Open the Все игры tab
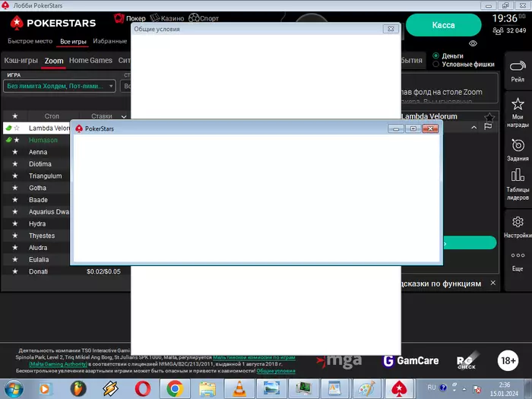 click(x=73, y=41)
